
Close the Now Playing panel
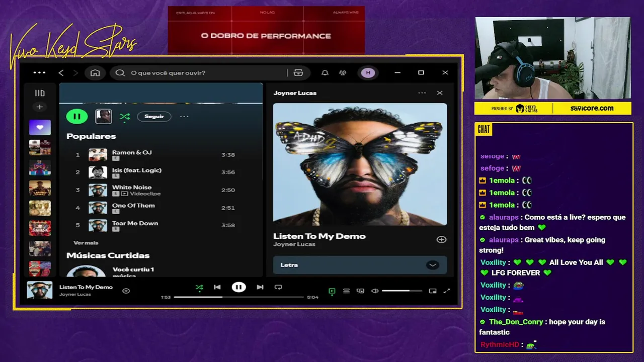pyautogui.click(x=440, y=93)
